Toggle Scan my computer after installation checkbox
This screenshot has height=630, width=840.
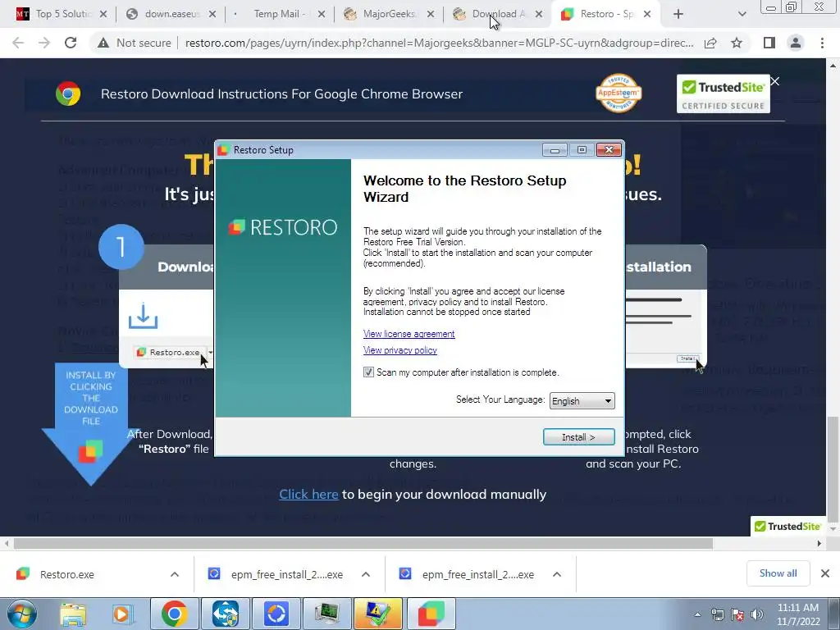pos(368,372)
